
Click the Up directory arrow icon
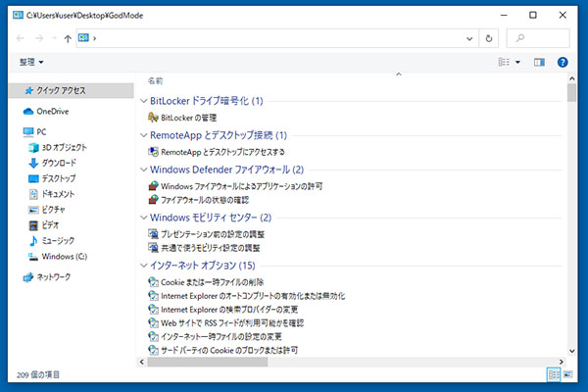67,38
